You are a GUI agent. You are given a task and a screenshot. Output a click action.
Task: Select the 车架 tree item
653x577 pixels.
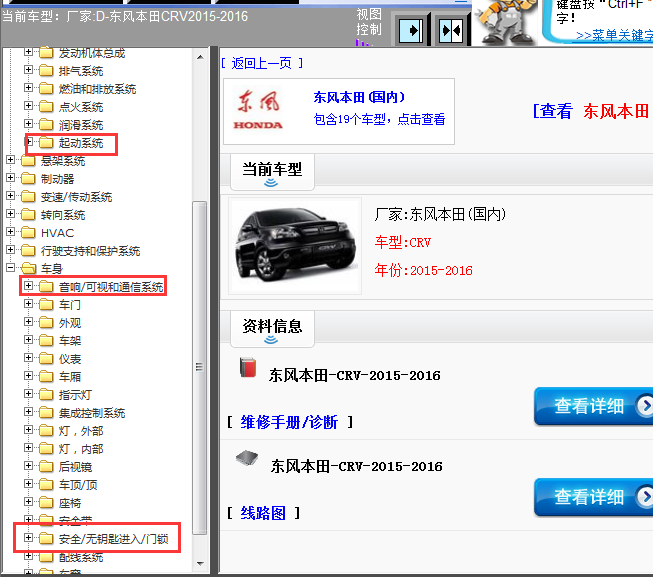pos(70,341)
